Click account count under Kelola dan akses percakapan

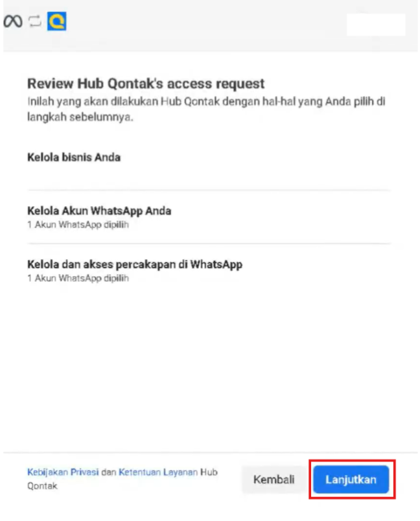(78, 278)
